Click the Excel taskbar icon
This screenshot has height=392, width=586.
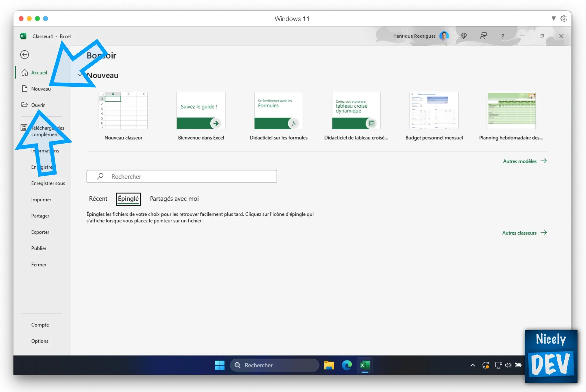pyautogui.click(x=365, y=365)
